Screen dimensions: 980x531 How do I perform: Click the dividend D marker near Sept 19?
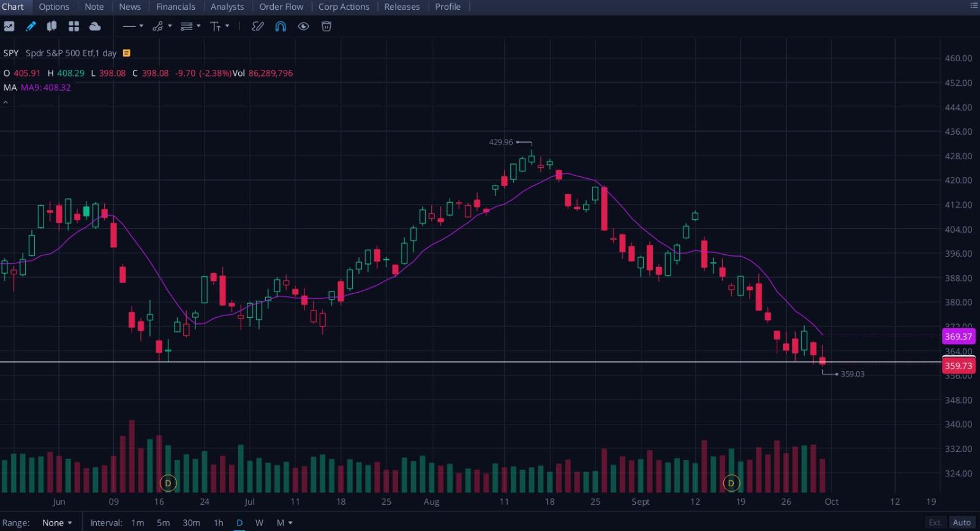click(731, 483)
